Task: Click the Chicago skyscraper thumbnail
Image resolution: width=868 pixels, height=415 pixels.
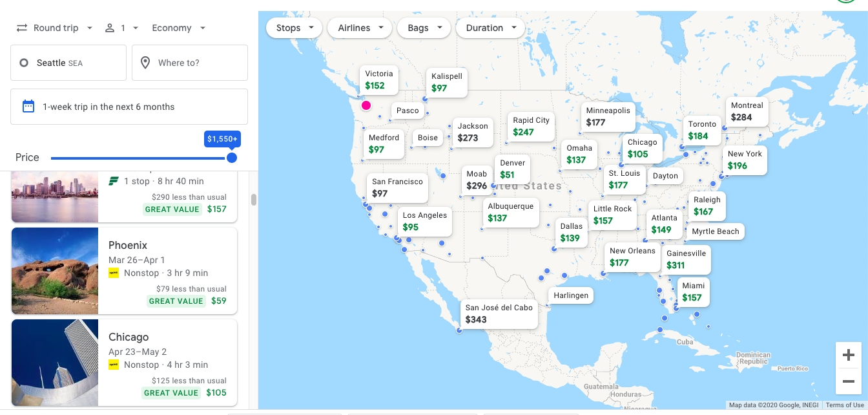Action: click(x=55, y=363)
